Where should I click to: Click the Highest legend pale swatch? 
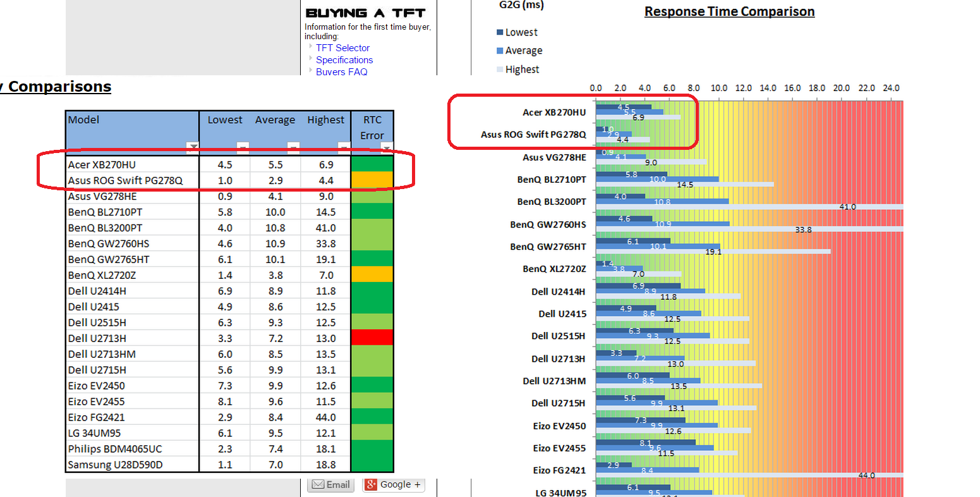[500, 70]
